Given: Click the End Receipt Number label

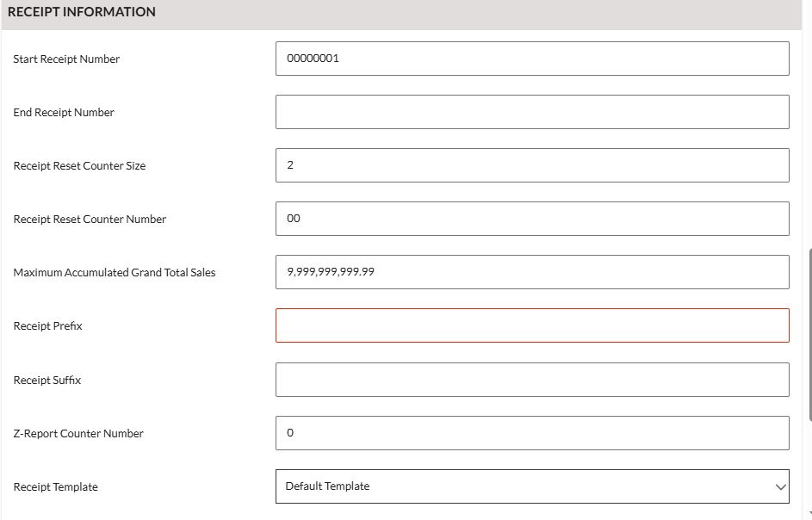Looking at the screenshot, I should 64,113.
